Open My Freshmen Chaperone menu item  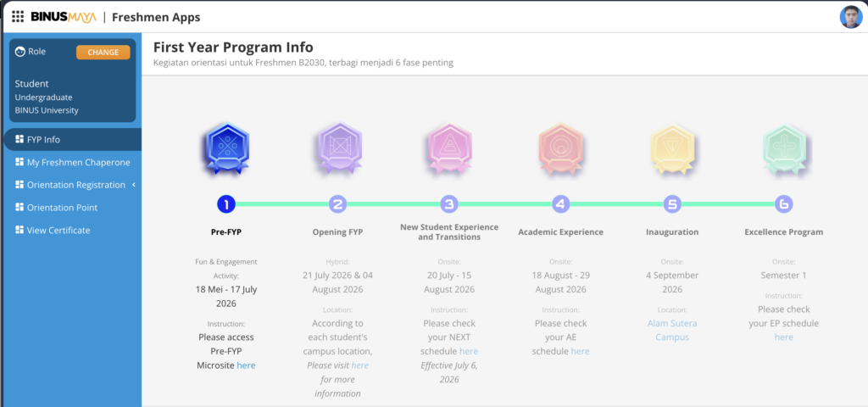pyautogui.click(x=72, y=162)
